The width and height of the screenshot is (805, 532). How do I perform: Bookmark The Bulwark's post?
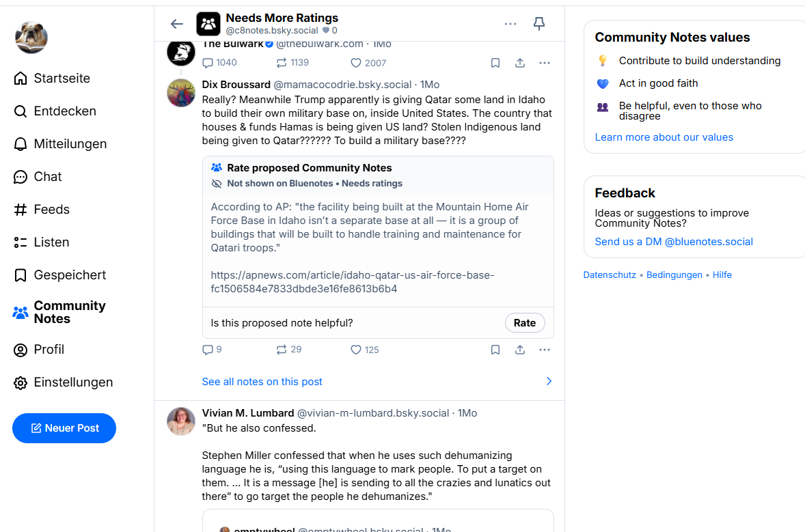(x=495, y=63)
